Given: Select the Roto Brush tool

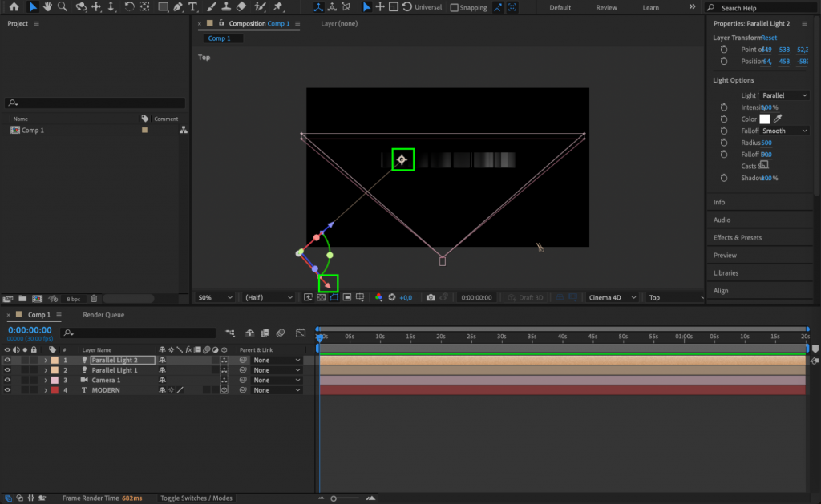Looking at the screenshot, I should click(260, 7).
